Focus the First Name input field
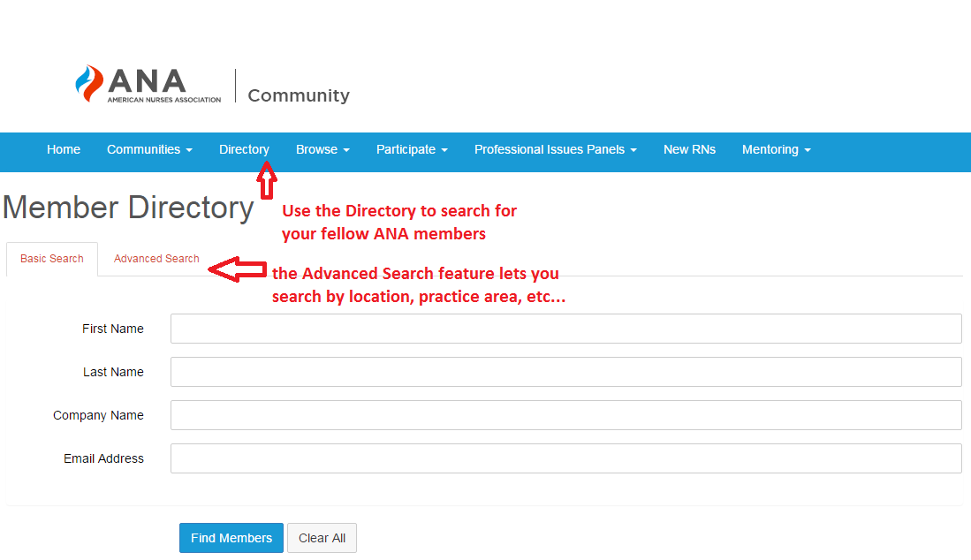This screenshot has width=971, height=560. tap(566, 329)
